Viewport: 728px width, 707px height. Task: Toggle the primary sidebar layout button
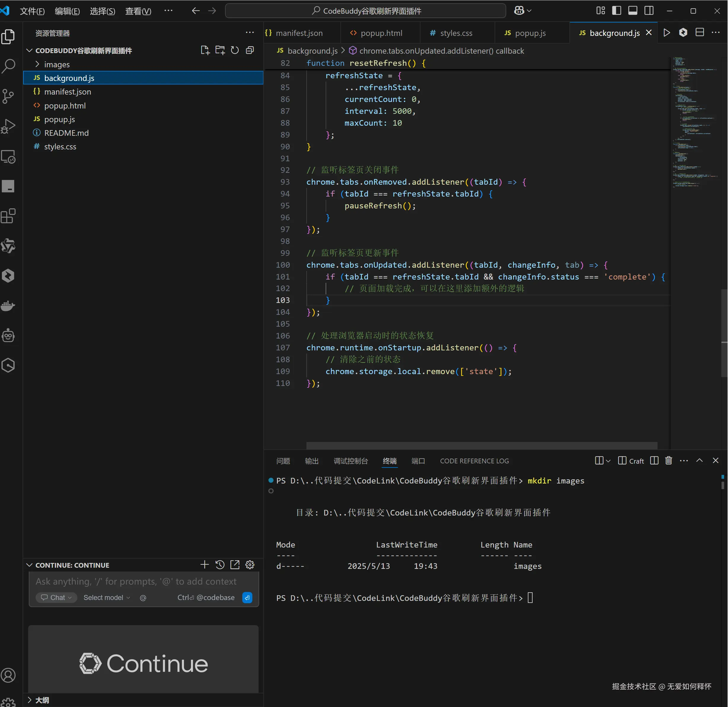(617, 10)
